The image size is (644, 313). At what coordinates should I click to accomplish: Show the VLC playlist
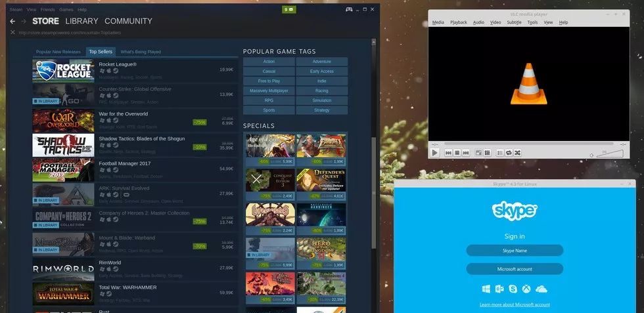500,153
